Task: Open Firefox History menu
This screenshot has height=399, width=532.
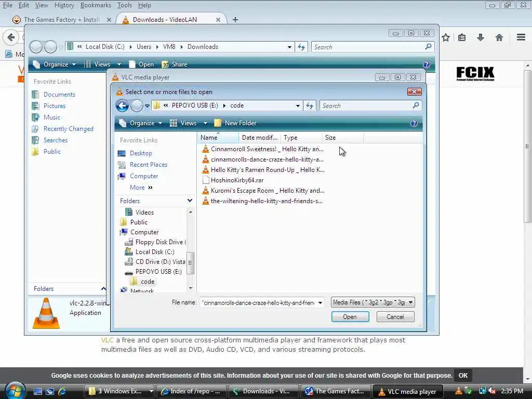Action: [64, 5]
